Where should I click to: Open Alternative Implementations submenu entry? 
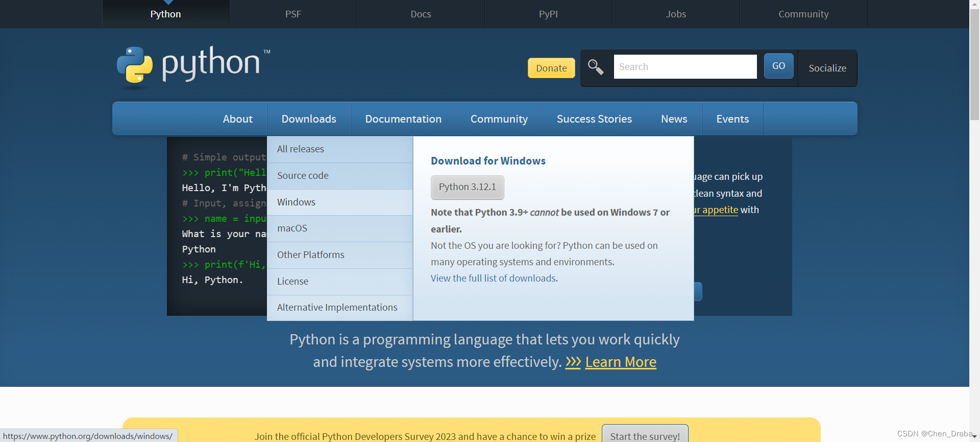(x=340, y=308)
